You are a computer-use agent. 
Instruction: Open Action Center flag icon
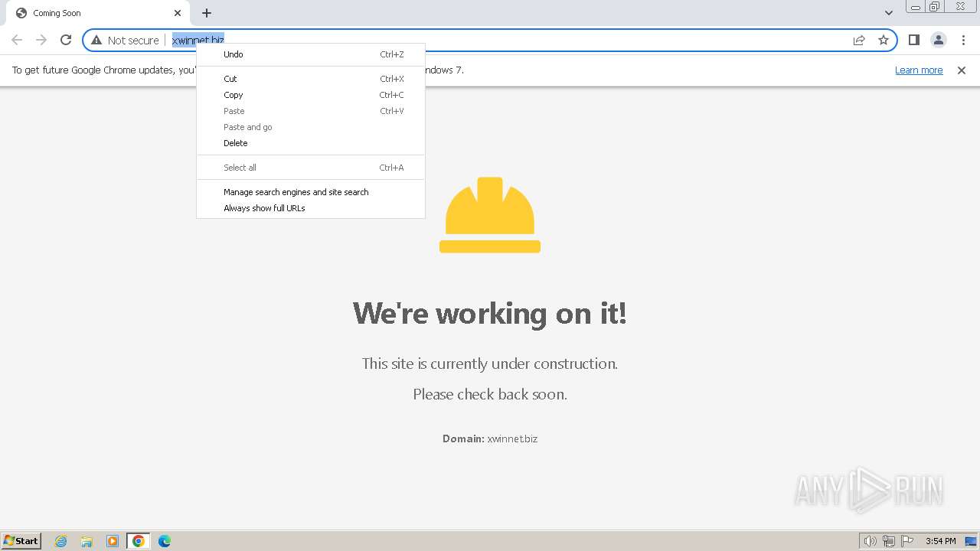tap(907, 541)
